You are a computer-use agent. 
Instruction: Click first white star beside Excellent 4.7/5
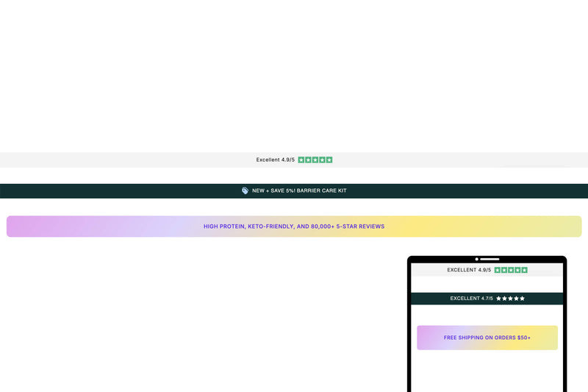[499, 299]
